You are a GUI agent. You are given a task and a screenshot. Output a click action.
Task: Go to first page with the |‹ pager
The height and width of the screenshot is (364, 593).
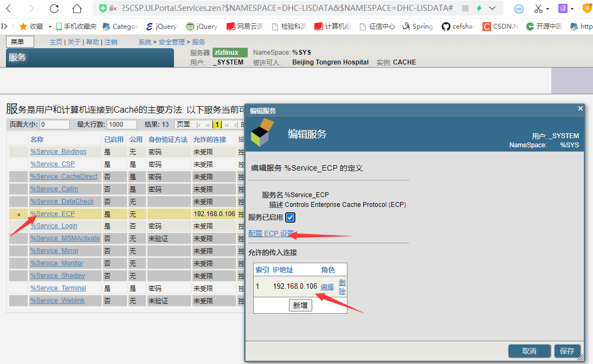(x=198, y=125)
